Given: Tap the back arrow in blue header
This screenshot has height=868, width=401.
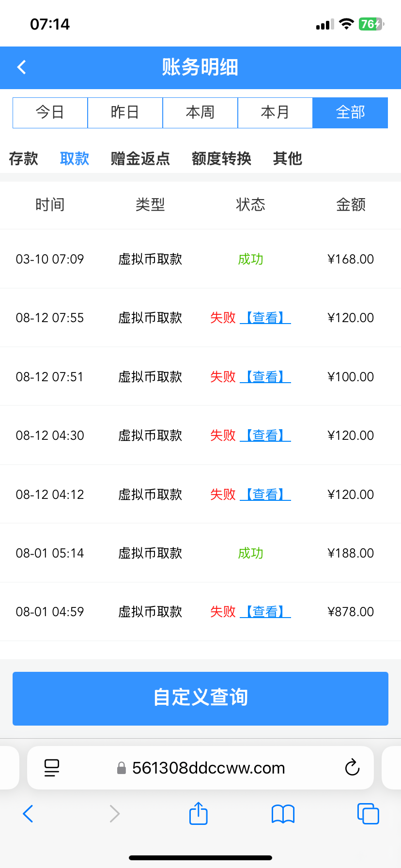Looking at the screenshot, I should point(22,67).
